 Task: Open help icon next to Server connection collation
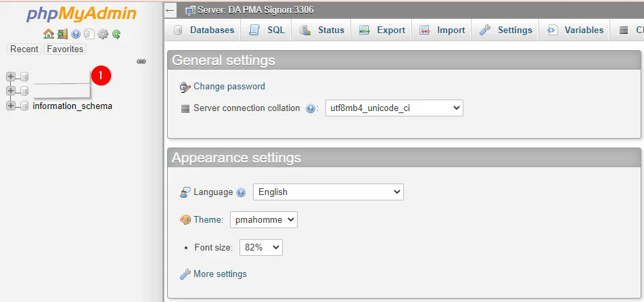(x=310, y=108)
